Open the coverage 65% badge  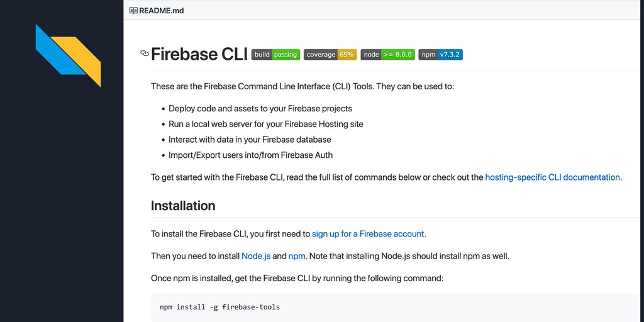pos(330,55)
